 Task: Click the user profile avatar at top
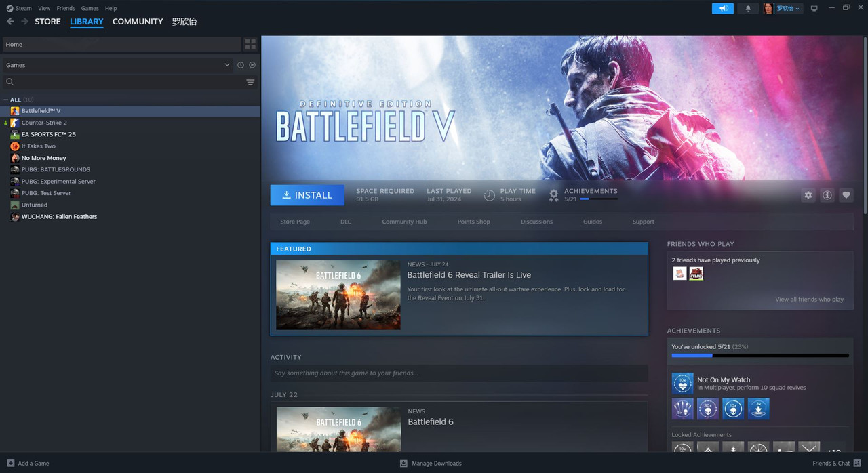(x=768, y=8)
